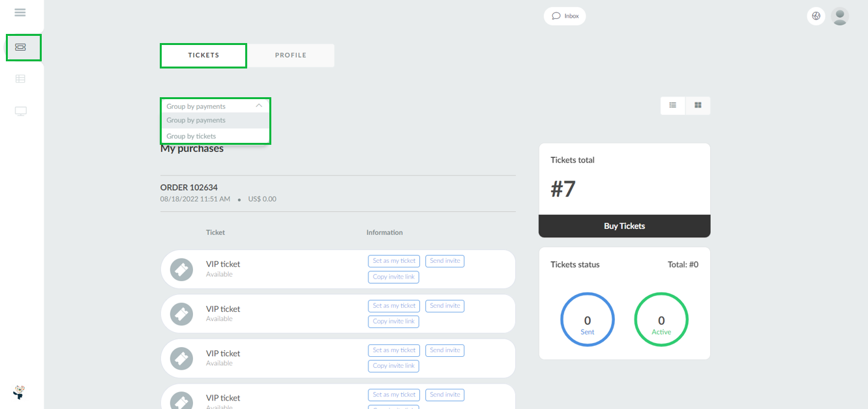Open the Inbox button
868x409 pixels.
565,16
